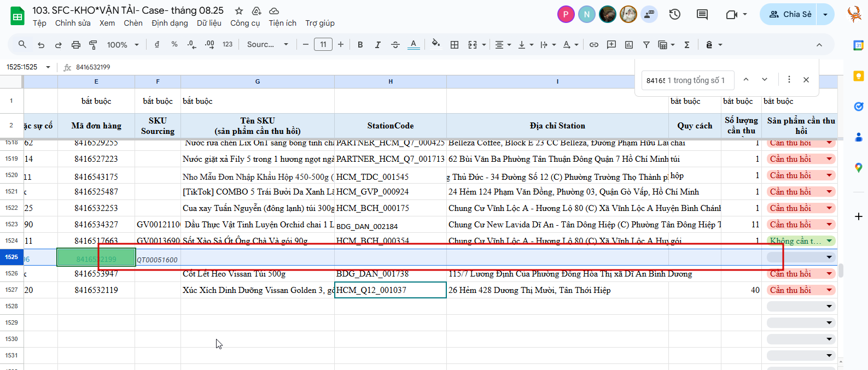Open the borders tool
Image resolution: width=868 pixels, height=370 pixels.
(455, 45)
